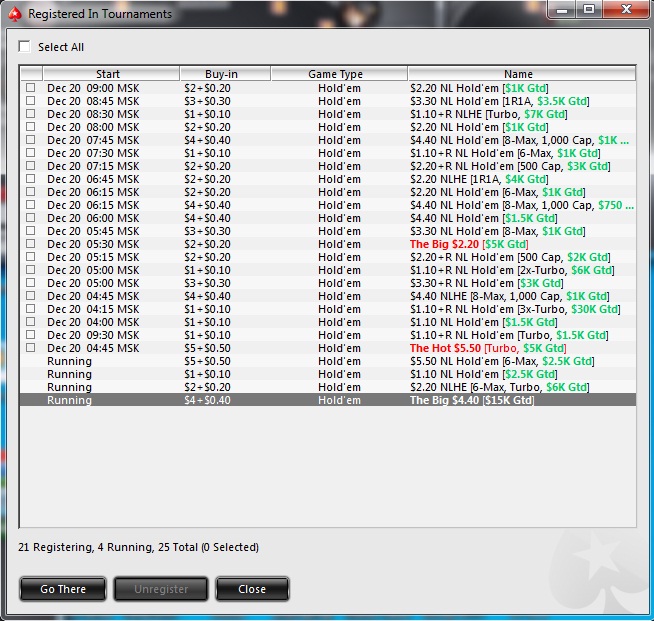
Task: Check the box for Dec 20 08:45 MSK tournament
Action: click(x=30, y=101)
